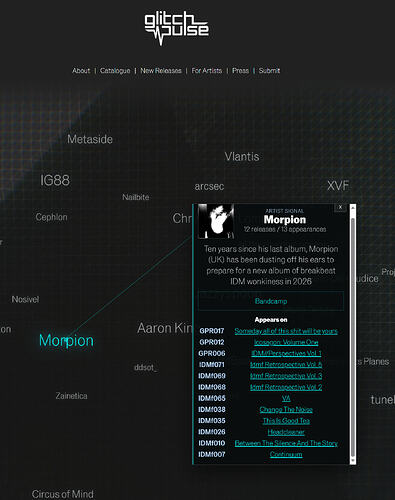Select the Zainetica artist node
The width and height of the screenshot is (395, 500).
point(71,396)
